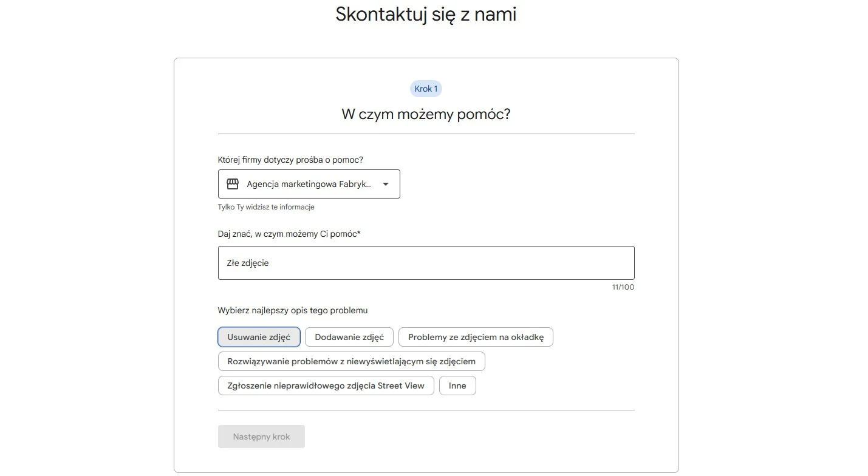
Task: Click "Której firmy dotyczy prośba o pomoc?" label
Action: coord(290,160)
